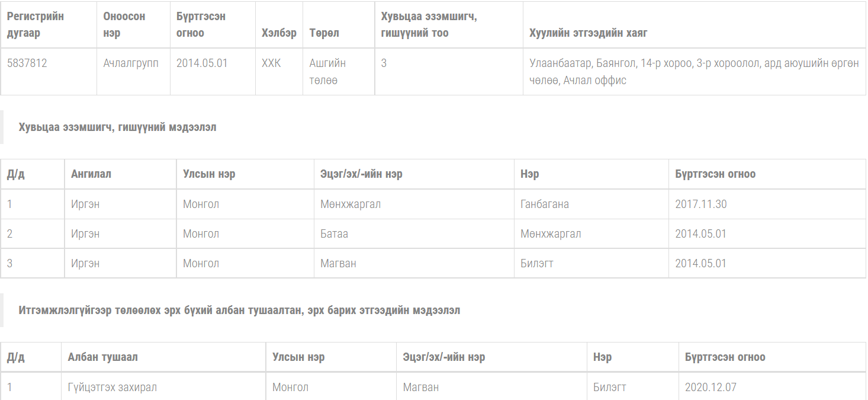The image size is (868, 400).
Task: Click the Оноосон нэр column header
Action: pos(124,24)
